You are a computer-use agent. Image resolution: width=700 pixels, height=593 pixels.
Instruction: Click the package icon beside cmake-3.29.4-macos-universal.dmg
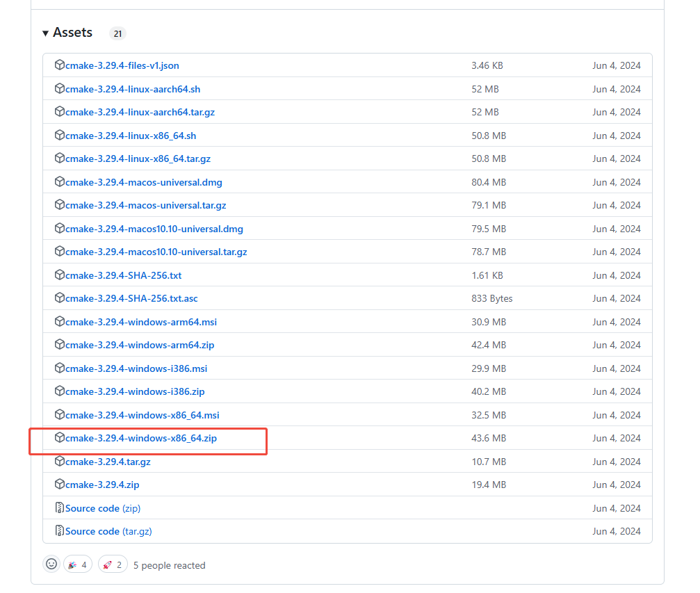pyautogui.click(x=60, y=181)
